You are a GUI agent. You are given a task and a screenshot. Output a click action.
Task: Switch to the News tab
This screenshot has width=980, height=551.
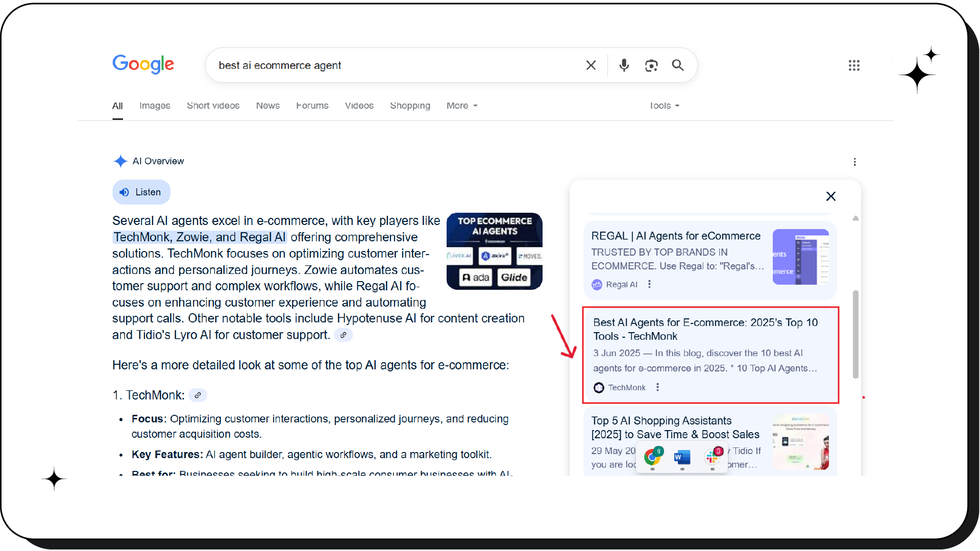(268, 106)
